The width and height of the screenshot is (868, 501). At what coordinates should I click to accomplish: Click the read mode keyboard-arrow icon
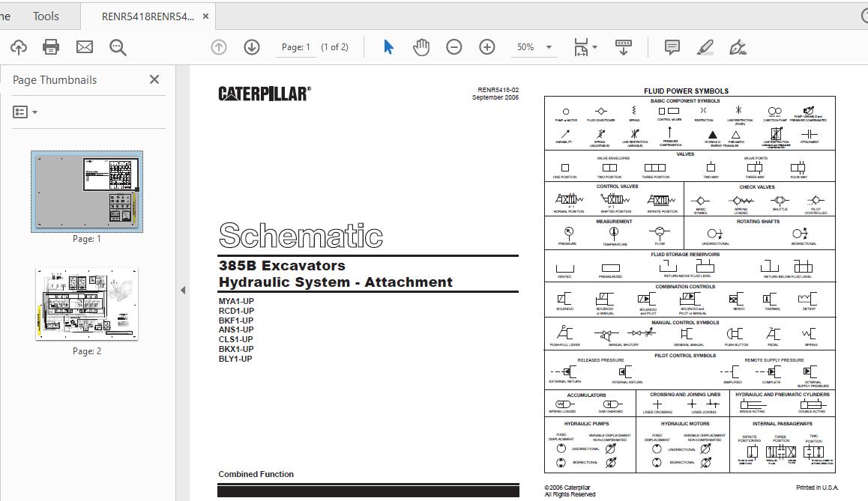(624, 47)
